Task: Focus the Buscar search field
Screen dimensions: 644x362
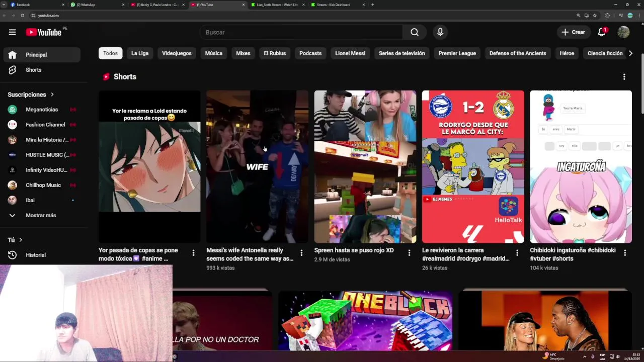Action: click(301, 32)
